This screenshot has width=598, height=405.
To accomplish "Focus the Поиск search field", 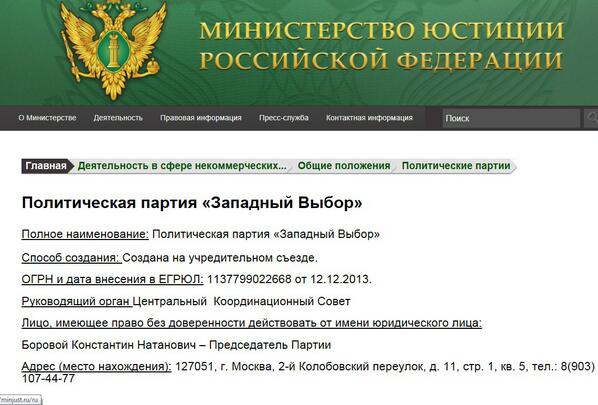I will (x=511, y=118).
